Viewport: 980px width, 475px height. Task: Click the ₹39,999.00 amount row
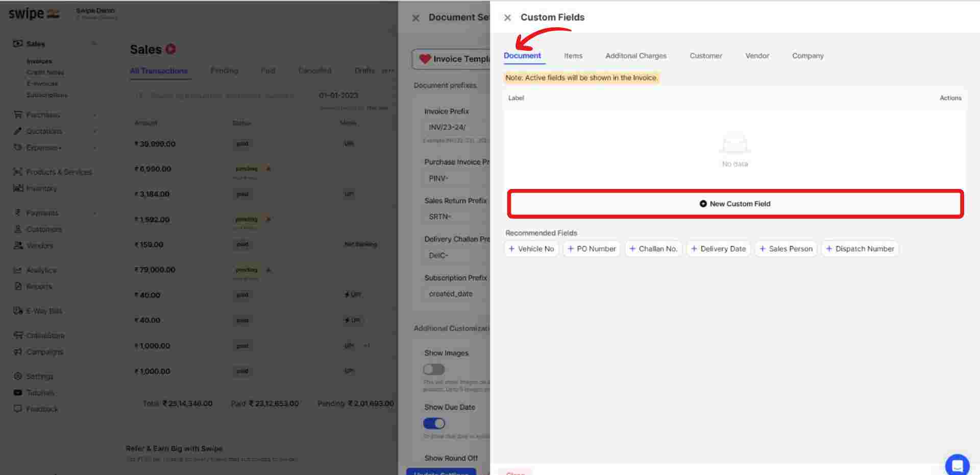[155, 144]
